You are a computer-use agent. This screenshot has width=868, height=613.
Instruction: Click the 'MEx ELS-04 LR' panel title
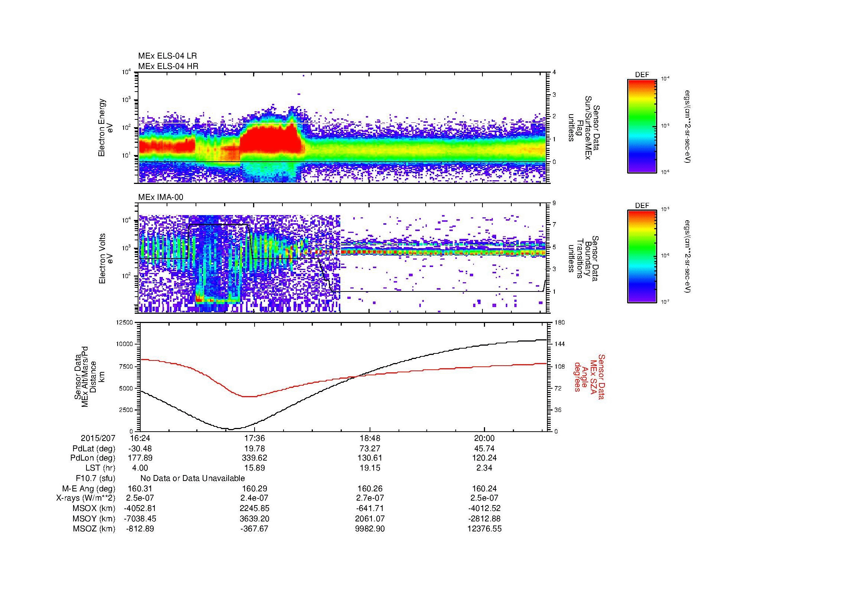coord(167,56)
